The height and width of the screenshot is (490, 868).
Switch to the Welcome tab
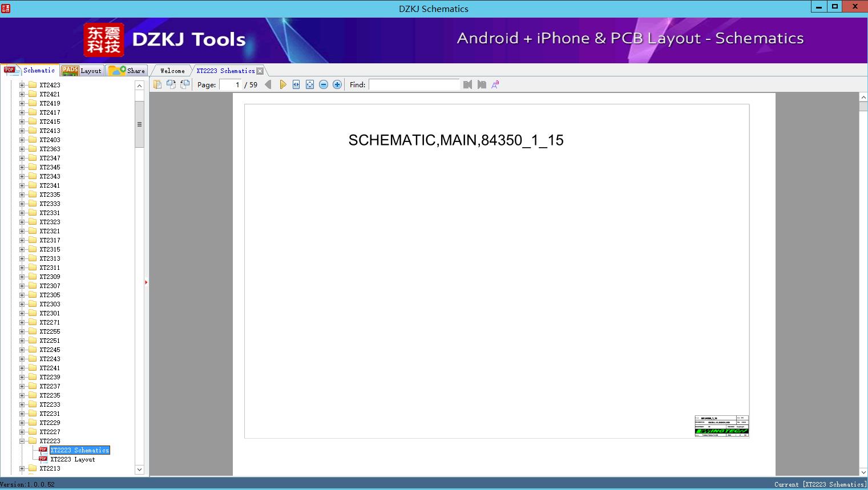coord(172,71)
